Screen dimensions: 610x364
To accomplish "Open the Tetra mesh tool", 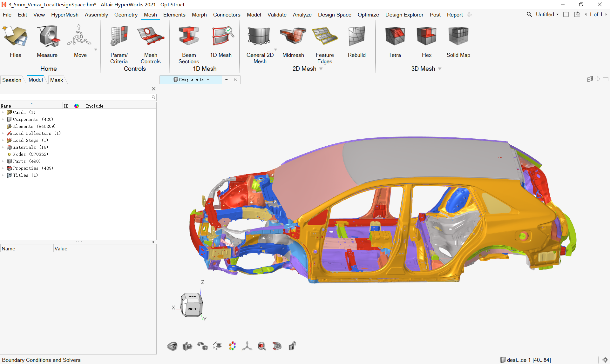I will coord(395,36).
